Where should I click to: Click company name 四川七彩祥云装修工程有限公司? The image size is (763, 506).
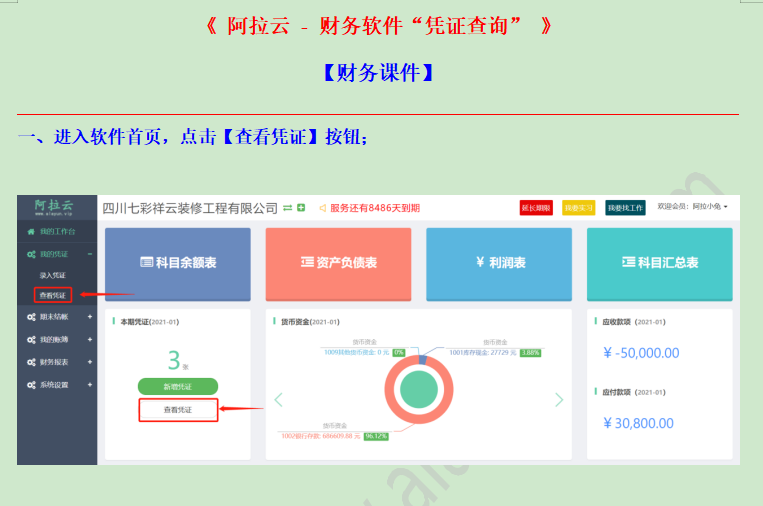point(190,208)
